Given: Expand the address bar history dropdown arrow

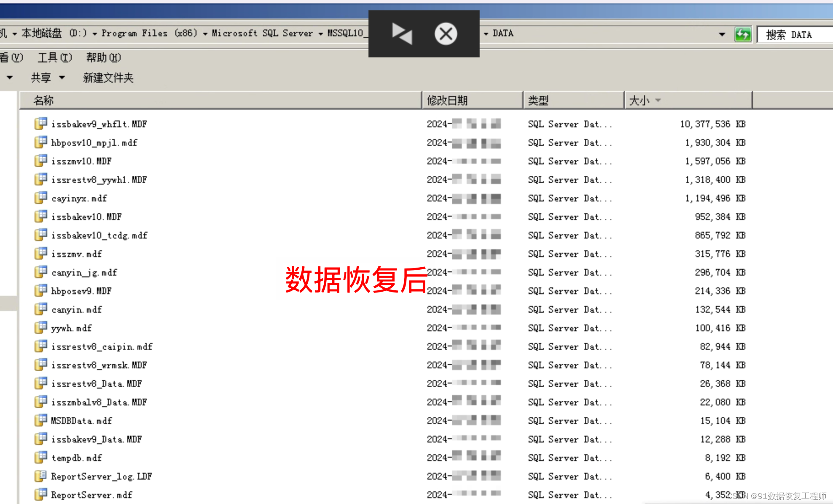Looking at the screenshot, I should coord(722,34).
